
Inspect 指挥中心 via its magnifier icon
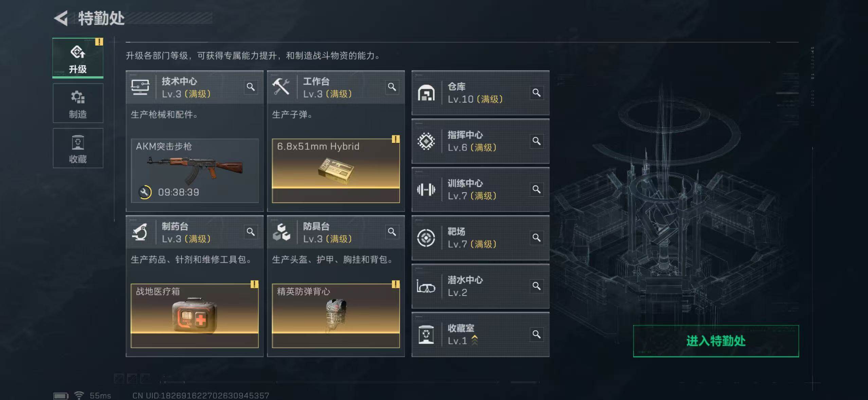point(537,141)
